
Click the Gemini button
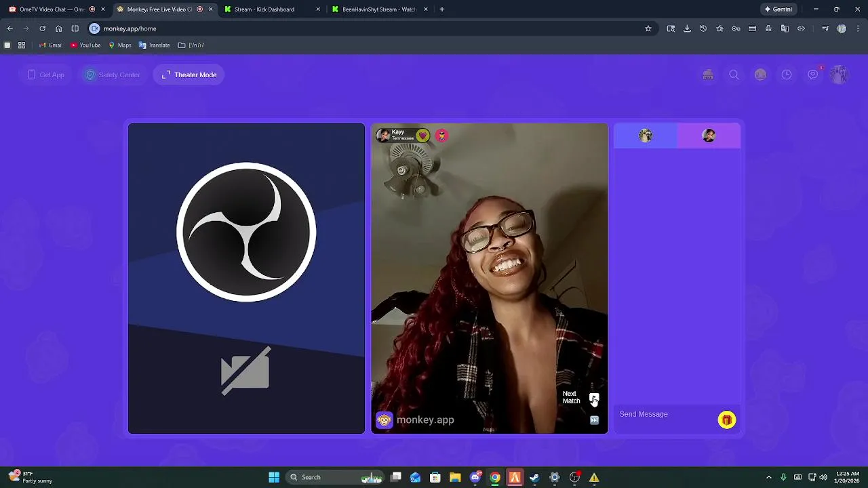tap(778, 9)
